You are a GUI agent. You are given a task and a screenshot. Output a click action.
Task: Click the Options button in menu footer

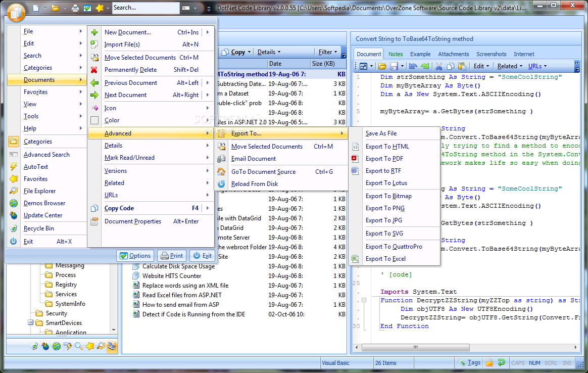click(x=135, y=256)
